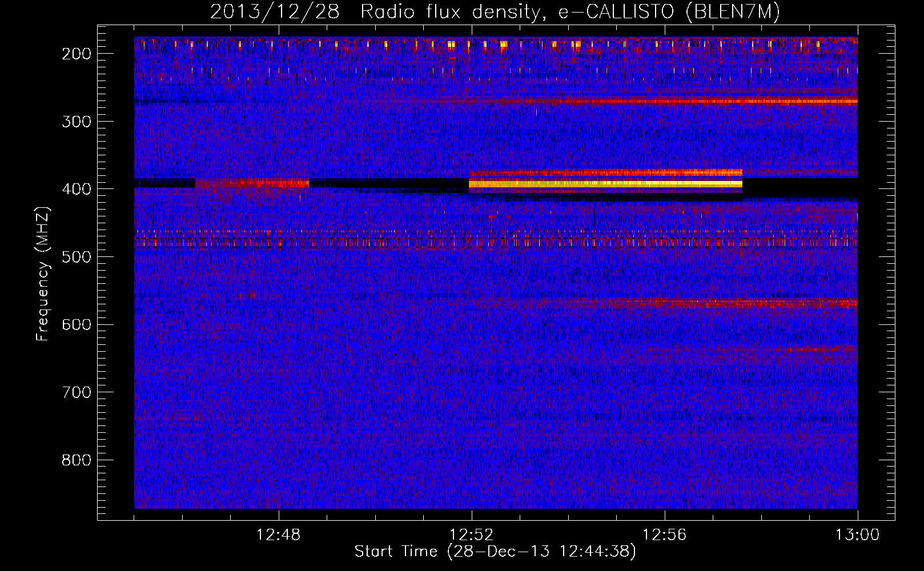Screen dimensions: 924x571
Task: Click the 400 frequency tick label
Action: (76, 189)
